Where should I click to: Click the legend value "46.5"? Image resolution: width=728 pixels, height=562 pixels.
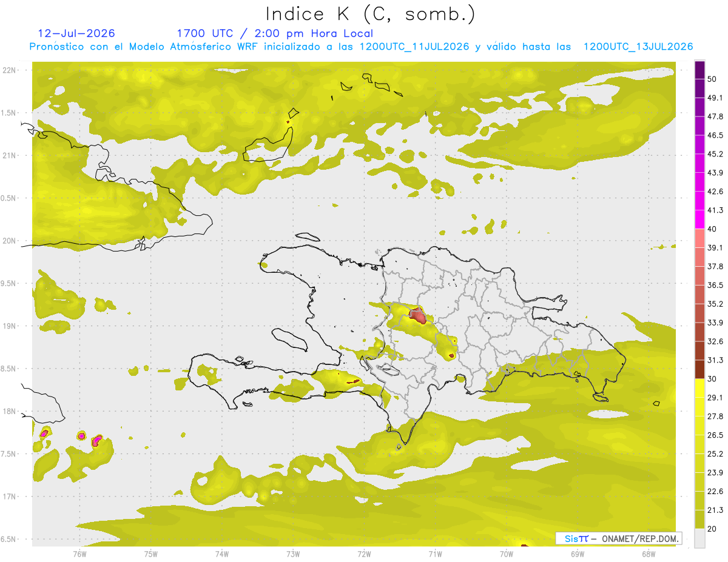click(715, 135)
